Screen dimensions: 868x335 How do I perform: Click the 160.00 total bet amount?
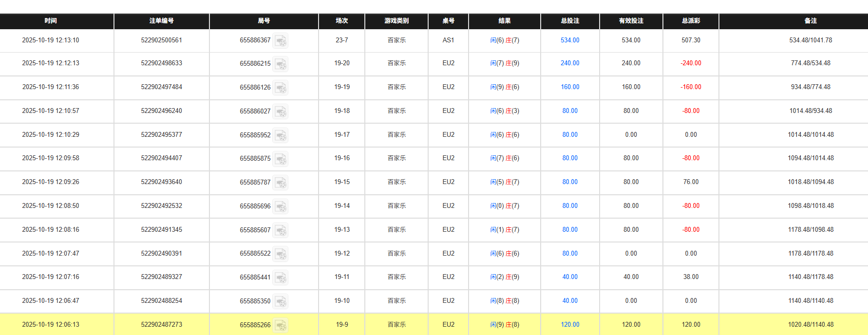point(570,87)
